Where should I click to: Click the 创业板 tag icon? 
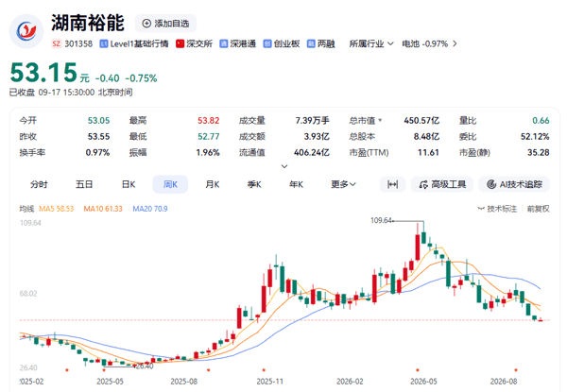267,43
